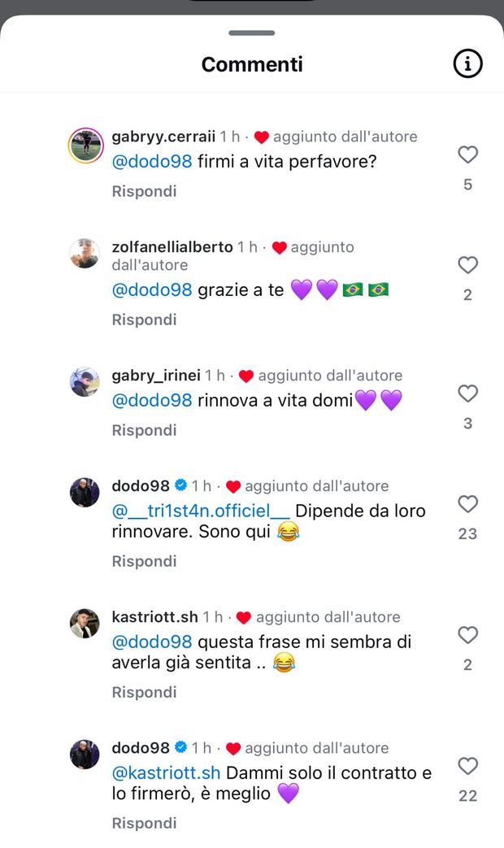View likes by clicking the '23' like count
The height and width of the screenshot is (848, 504).
point(467,533)
